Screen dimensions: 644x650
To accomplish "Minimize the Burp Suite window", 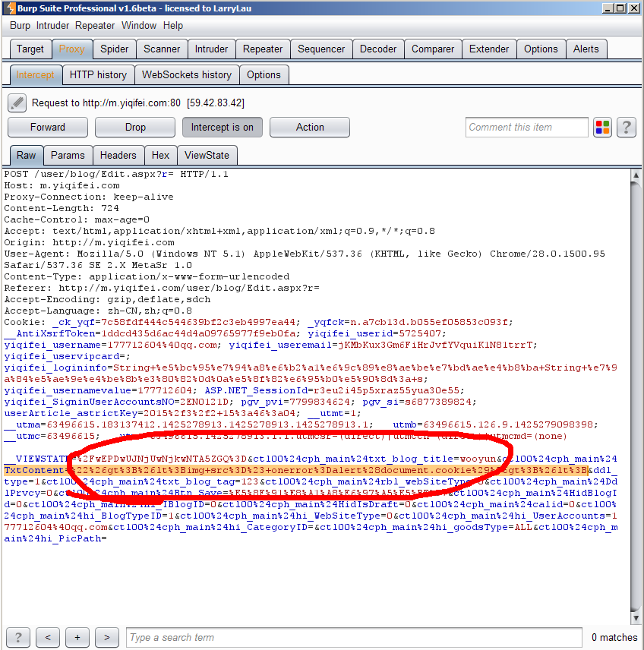I will [x=608, y=8].
